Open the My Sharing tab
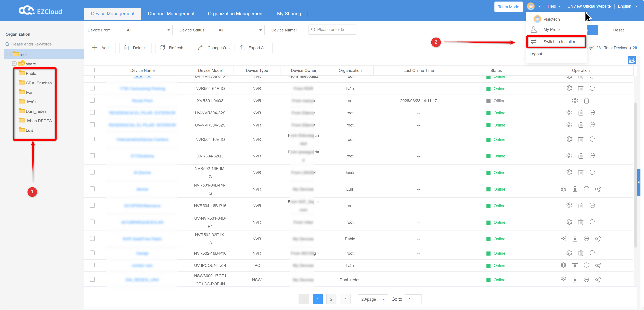This screenshot has width=644, height=310. click(x=289, y=14)
